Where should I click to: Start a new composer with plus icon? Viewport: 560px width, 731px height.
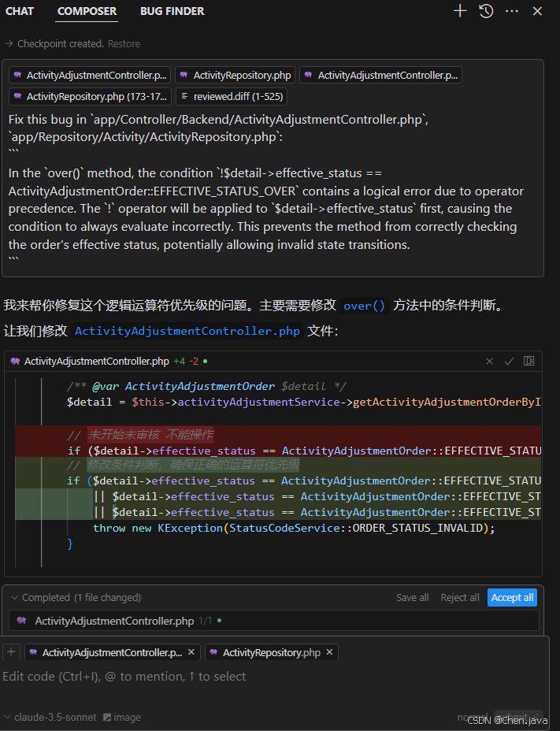[x=460, y=11]
